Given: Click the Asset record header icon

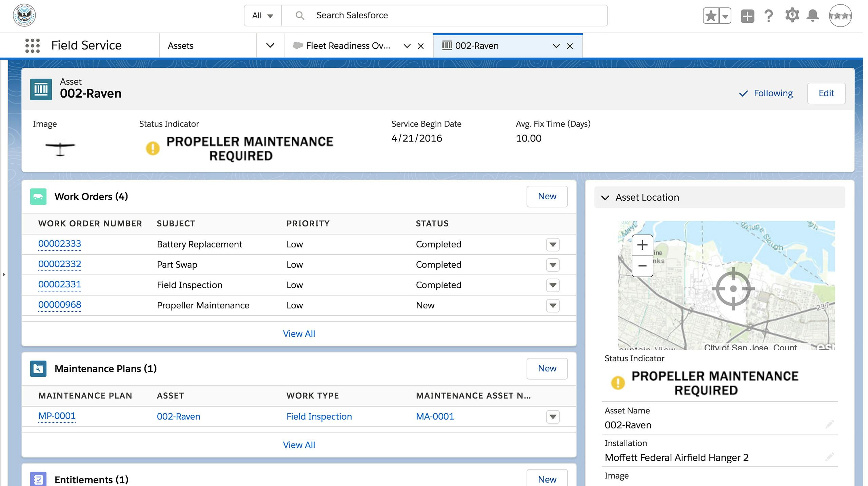Looking at the screenshot, I should click(x=41, y=89).
